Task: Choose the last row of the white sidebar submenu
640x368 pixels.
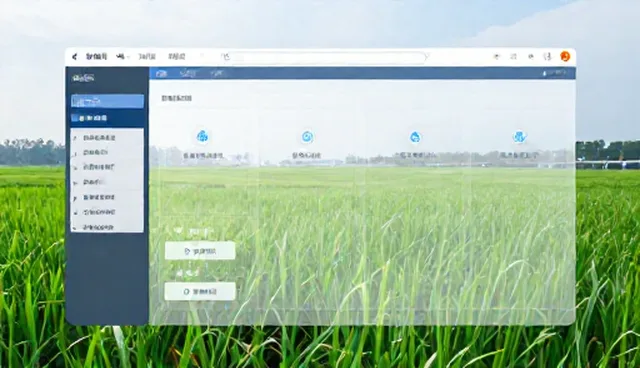Action: coord(107,227)
